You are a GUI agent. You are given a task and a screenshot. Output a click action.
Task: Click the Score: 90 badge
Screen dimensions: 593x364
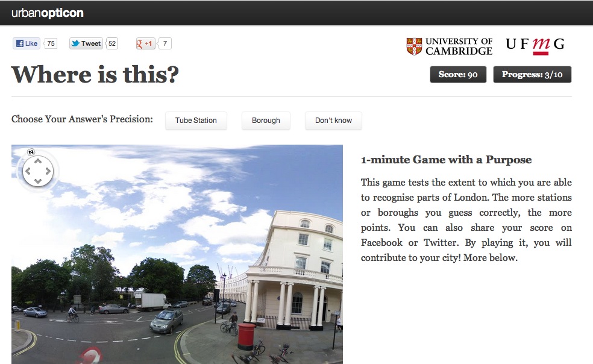[458, 74]
